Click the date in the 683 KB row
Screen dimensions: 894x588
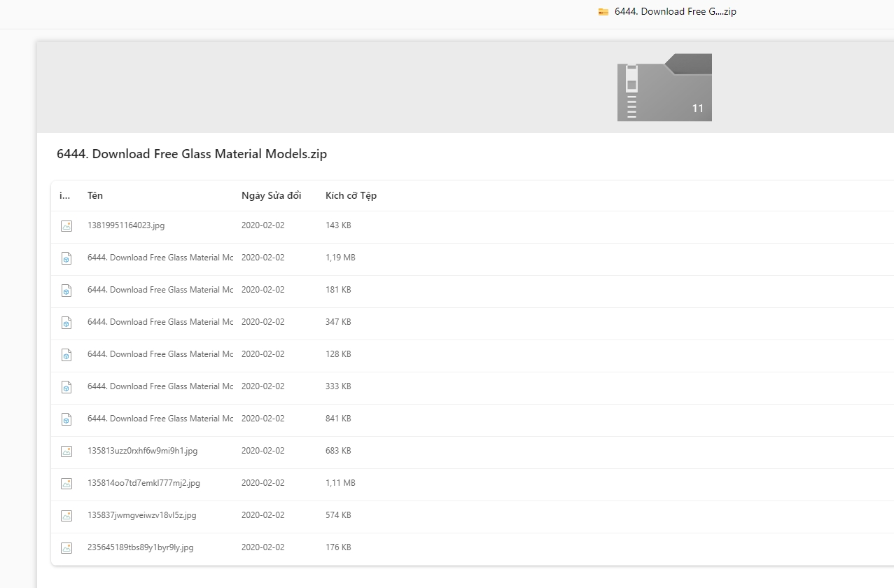tap(263, 451)
